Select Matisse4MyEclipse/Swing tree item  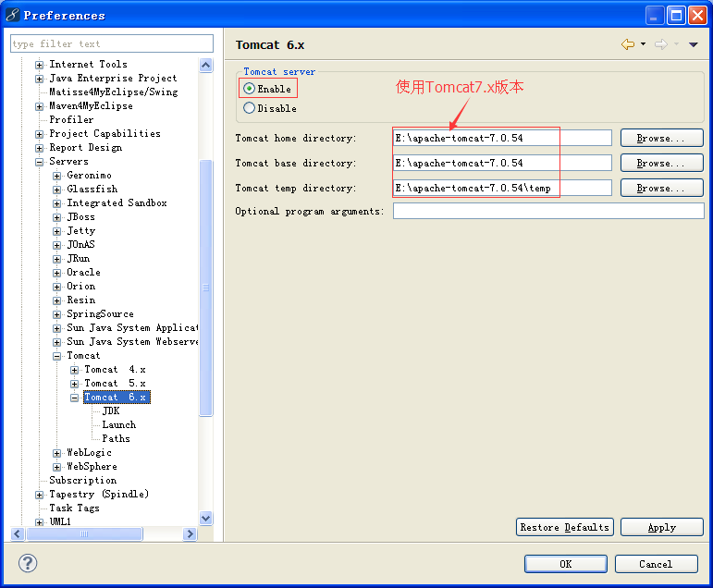coord(113,92)
